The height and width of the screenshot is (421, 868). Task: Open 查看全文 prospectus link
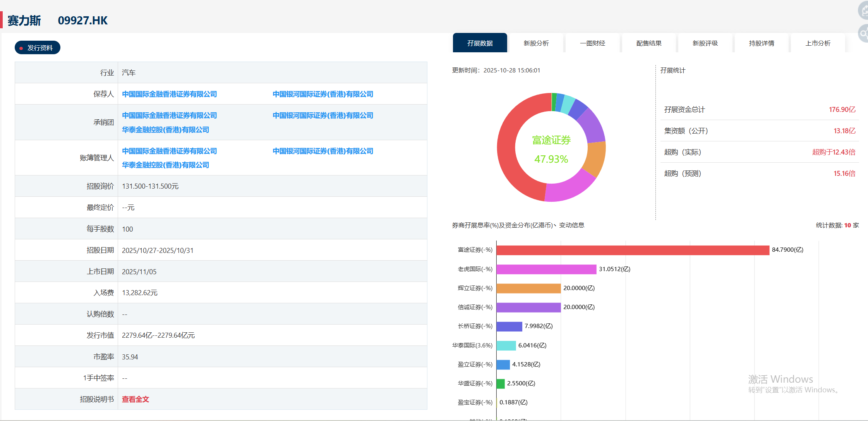pyautogui.click(x=135, y=399)
